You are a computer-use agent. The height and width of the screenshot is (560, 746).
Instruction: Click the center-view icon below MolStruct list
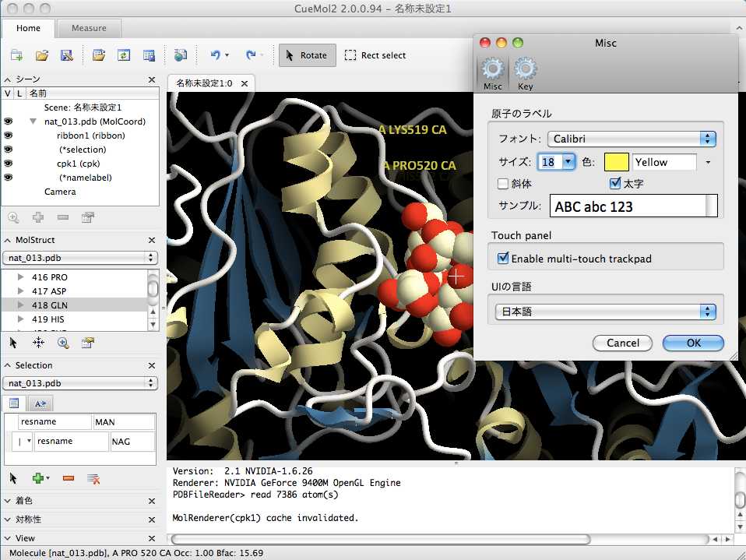click(x=38, y=343)
